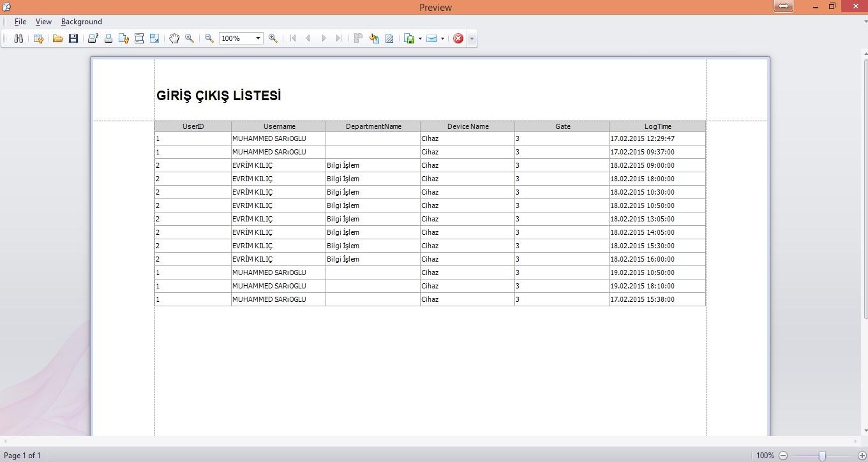Click the 18.02.2015 16:00:00 log time cell
The image size is (868, 462).
tap(657, 259)
